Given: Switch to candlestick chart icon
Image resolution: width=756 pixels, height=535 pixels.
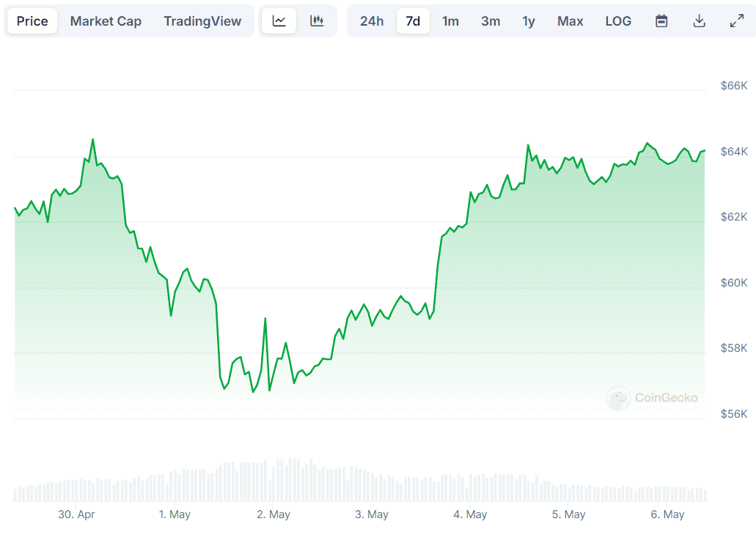Looking at the screenshot, I should pos(317,21).
